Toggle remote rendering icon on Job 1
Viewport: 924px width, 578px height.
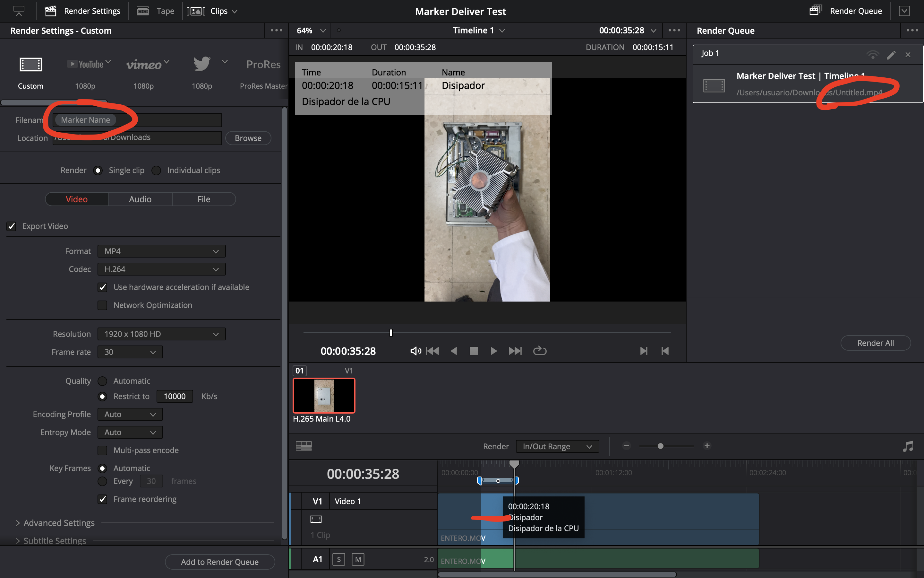pos(873,55)
